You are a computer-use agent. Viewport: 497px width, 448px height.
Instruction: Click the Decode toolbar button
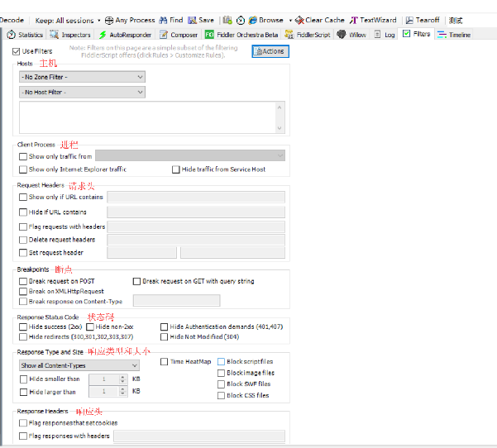point(12,20)
